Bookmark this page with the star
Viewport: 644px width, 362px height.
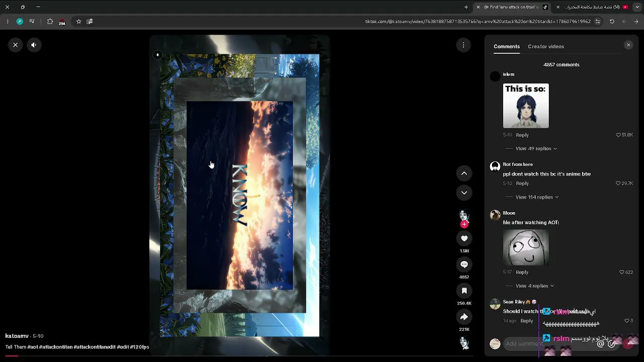click(78, 22)
